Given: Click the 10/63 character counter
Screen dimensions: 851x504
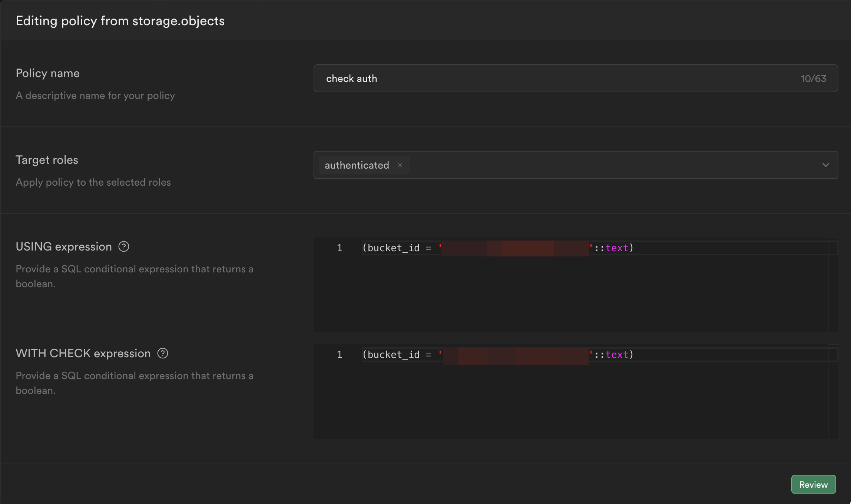Looking at the screenshot, I should tap(814, 78).
